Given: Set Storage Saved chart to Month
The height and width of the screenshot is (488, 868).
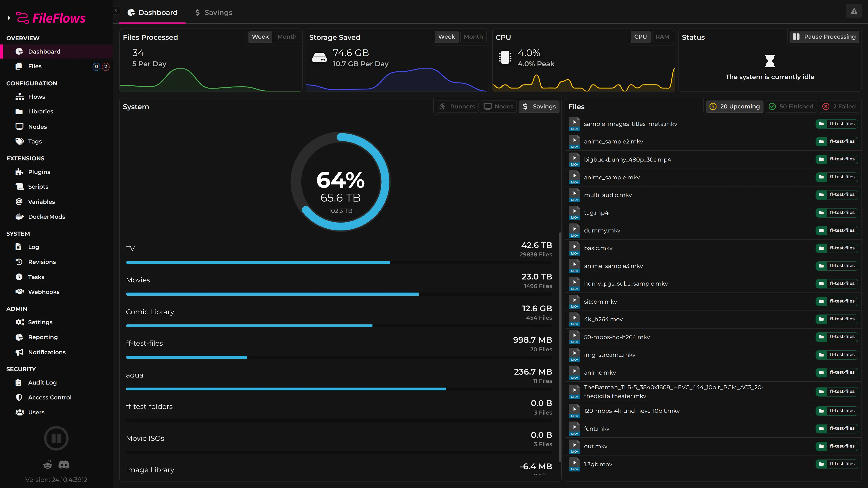Looking at the screenshot, I should click(473, 37).
